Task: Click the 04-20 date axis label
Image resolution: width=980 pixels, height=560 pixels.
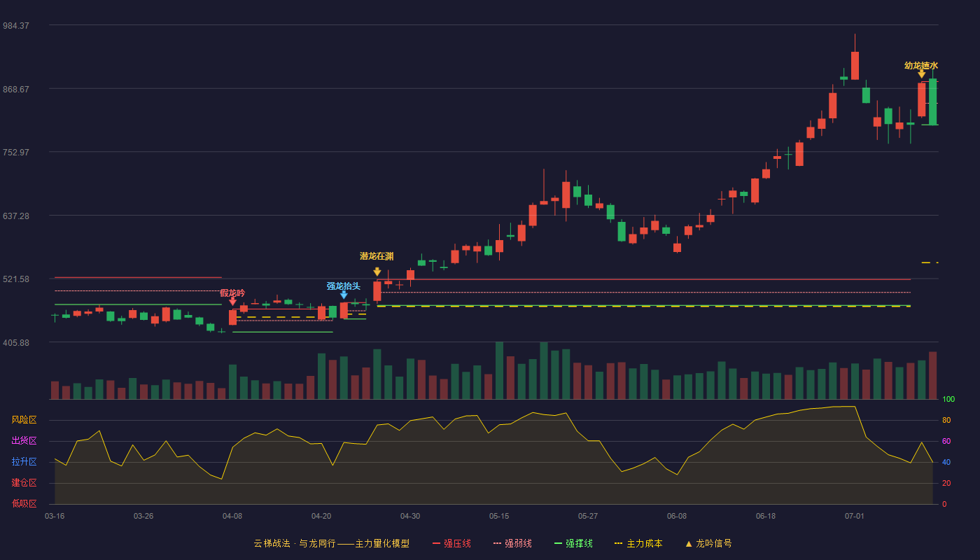Action: [321, 516]
